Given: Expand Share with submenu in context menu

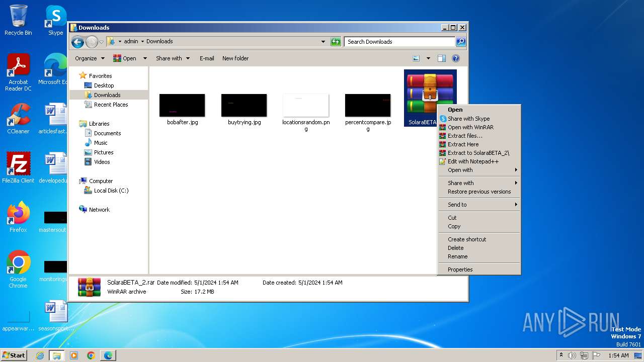Looking at the screenshot, I should click(479, 183).
